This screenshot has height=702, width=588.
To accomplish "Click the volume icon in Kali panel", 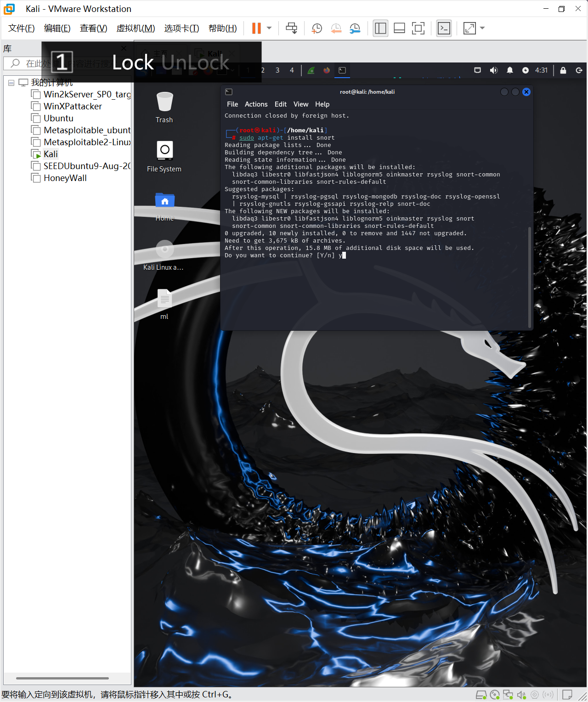I will (x=494, y=70).
